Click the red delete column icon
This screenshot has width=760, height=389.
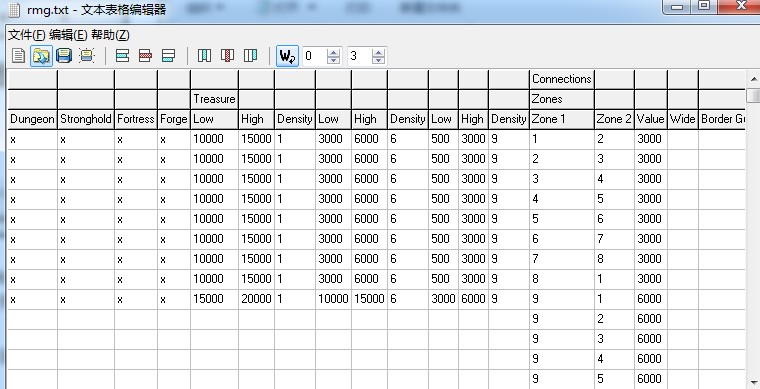(x=227, y=56)
